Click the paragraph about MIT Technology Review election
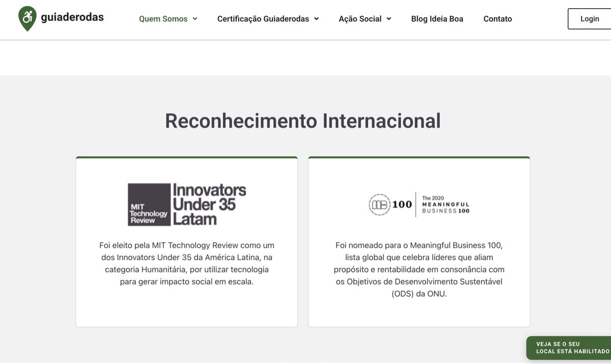This screenshot has width=611, height=364. (x=187, y=263)
